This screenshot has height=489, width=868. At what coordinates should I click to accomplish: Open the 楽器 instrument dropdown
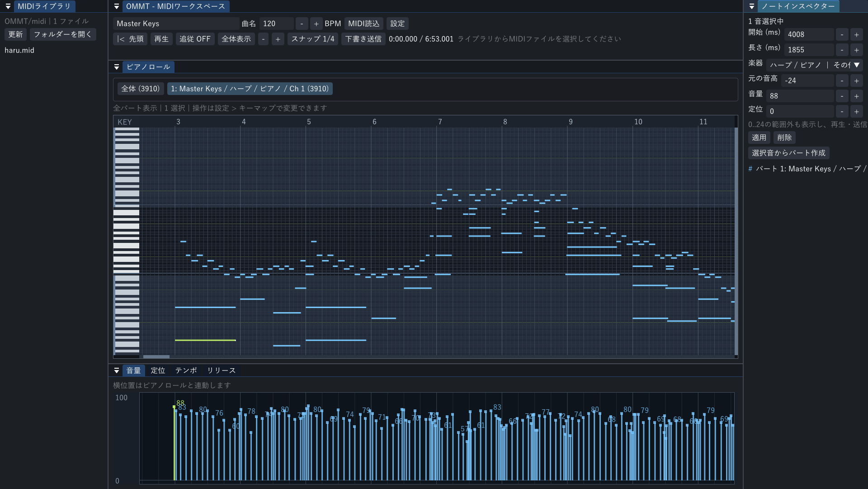[814, 65]
